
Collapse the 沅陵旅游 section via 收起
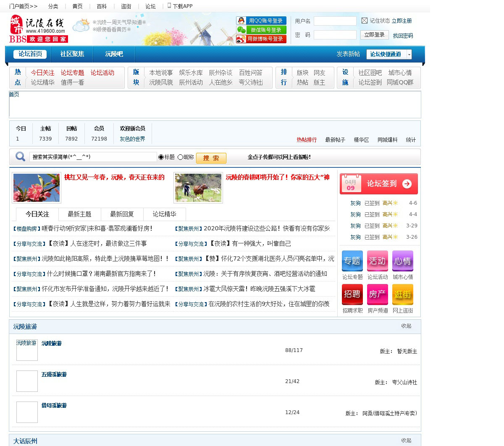[406, 326]
